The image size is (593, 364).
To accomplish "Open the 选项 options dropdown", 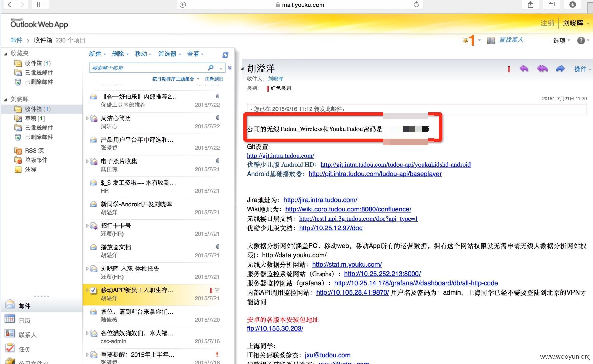I will [561, 41].
